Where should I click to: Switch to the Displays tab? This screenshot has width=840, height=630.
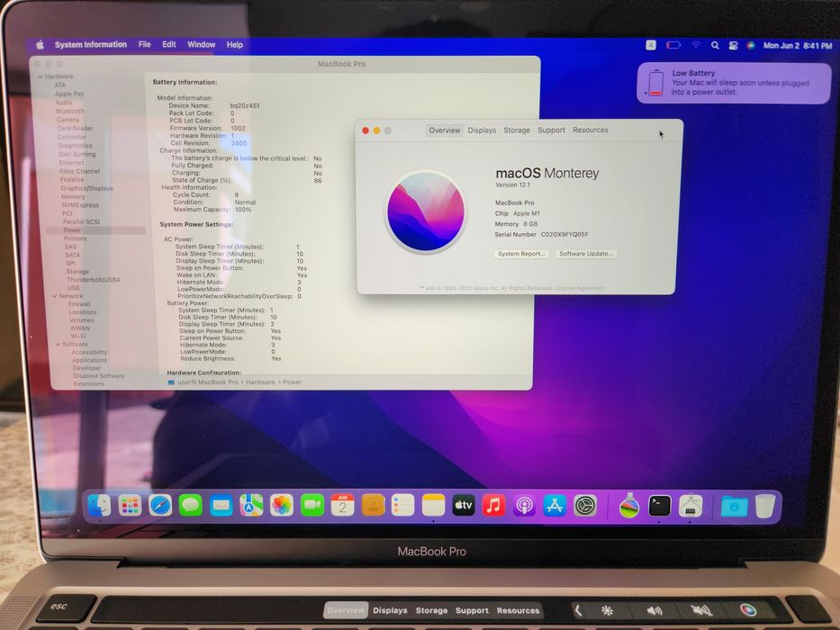[482, 130]
